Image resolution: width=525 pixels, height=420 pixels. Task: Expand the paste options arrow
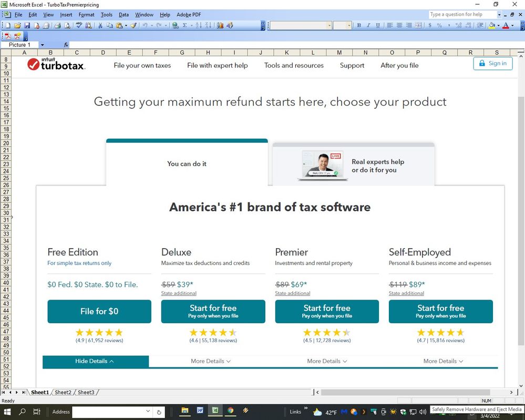[126, 25]
